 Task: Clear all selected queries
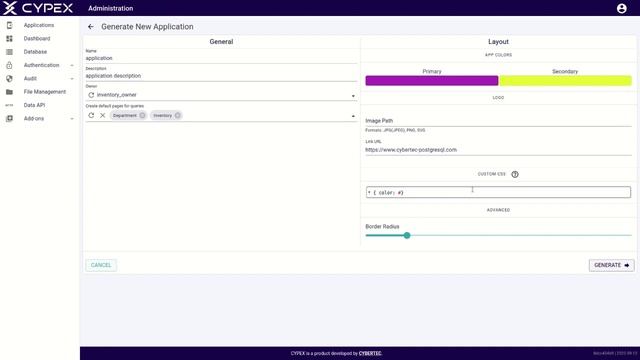point(102,116)
